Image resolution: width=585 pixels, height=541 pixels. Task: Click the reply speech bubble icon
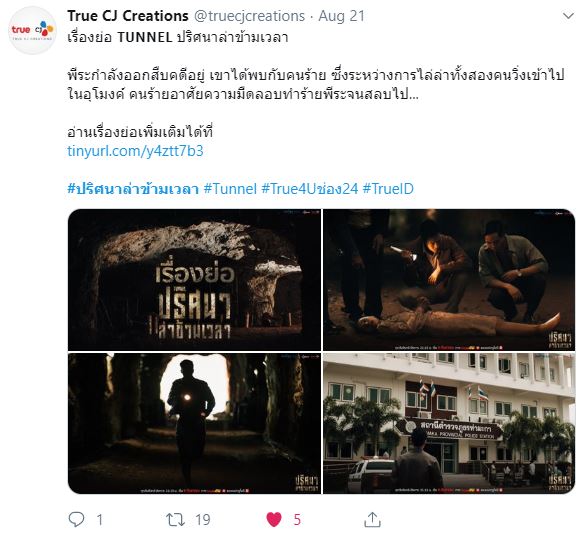pos(76,519)
